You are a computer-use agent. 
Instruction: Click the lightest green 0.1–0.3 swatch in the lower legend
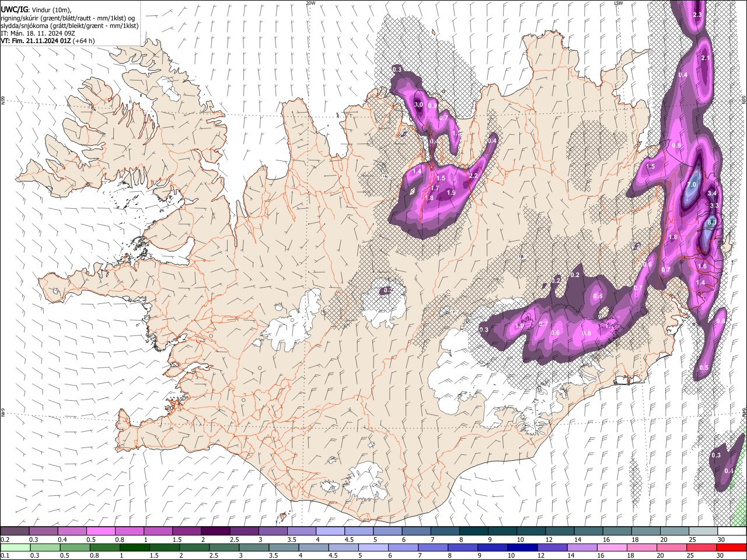[x=15, y=547]
